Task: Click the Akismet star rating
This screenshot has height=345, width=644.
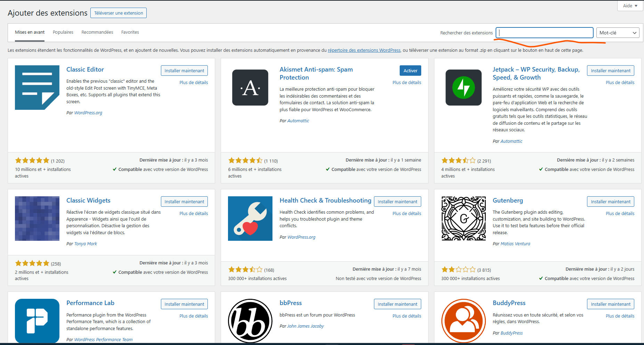Action: pos(245,161)
